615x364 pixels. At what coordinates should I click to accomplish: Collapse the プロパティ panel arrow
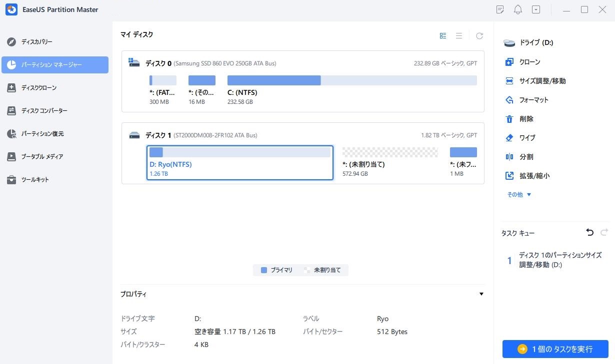481,294
